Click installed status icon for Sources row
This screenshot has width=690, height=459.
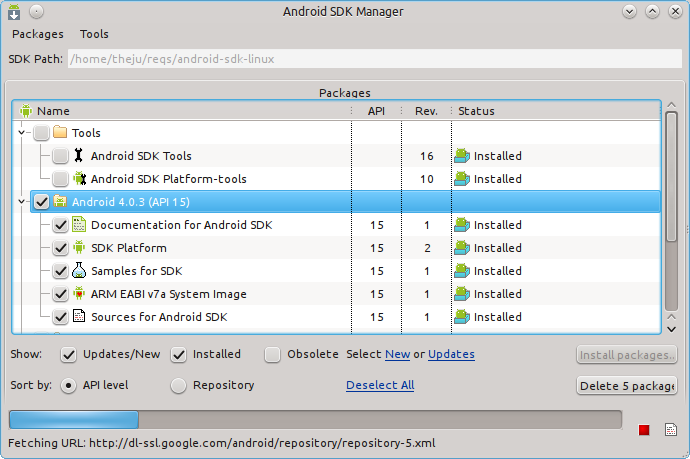(x=462, y=316)
